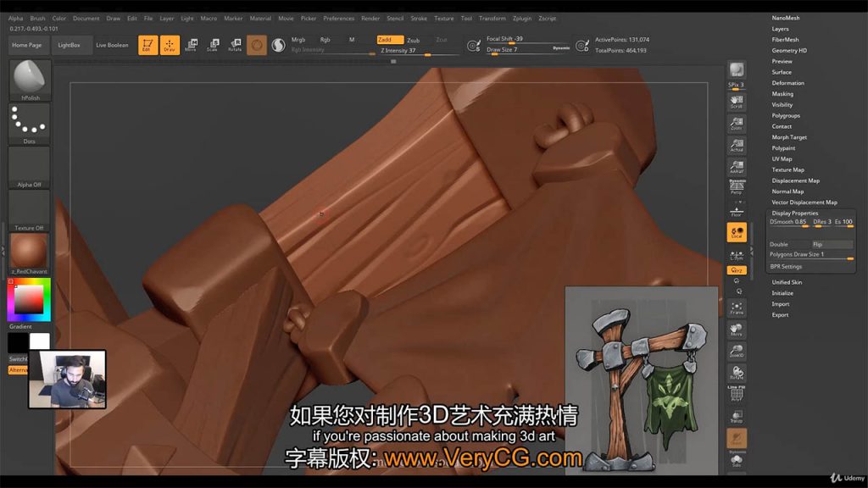Expand the Polygroups section
Viewport: 868px width, 488px height.
coord(786,115)
